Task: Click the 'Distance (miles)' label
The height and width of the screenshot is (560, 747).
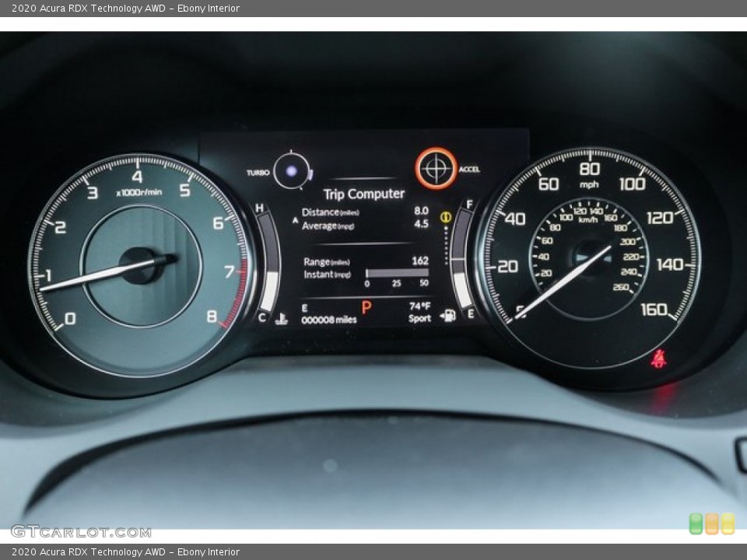Action: 330,212
